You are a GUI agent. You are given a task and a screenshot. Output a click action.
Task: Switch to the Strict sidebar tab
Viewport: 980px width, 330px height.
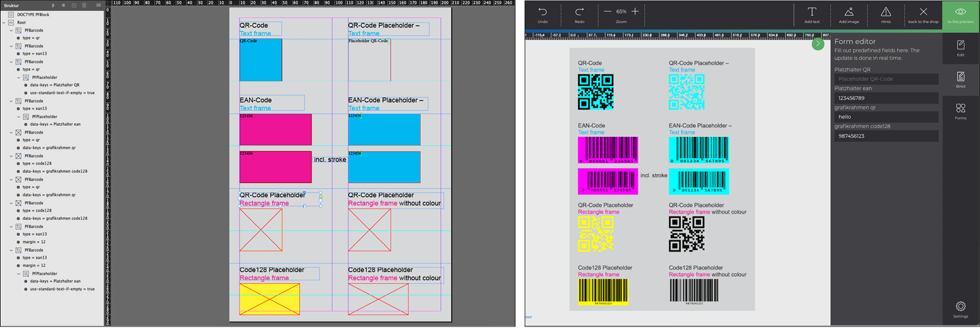(x=960, y=79)
